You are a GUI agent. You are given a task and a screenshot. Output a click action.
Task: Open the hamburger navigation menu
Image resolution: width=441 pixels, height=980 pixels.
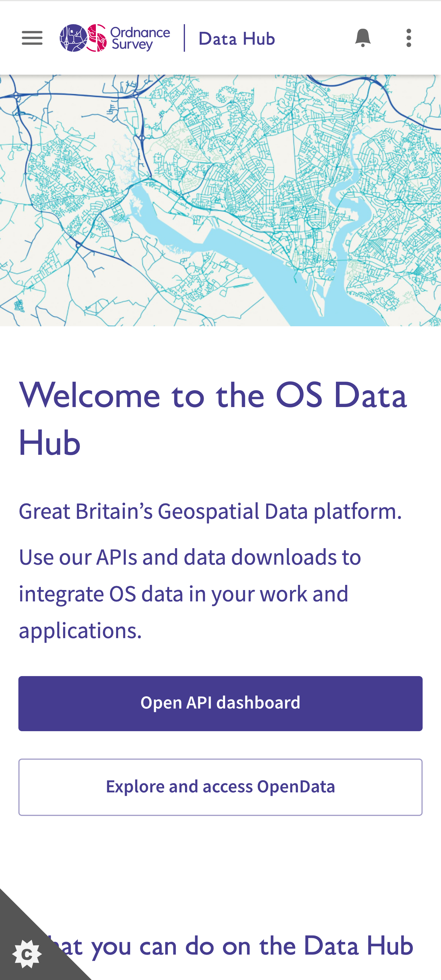coord(32,38)
